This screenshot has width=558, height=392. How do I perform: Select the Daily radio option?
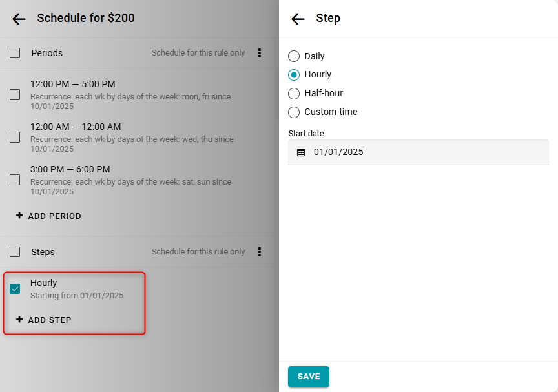294,56
